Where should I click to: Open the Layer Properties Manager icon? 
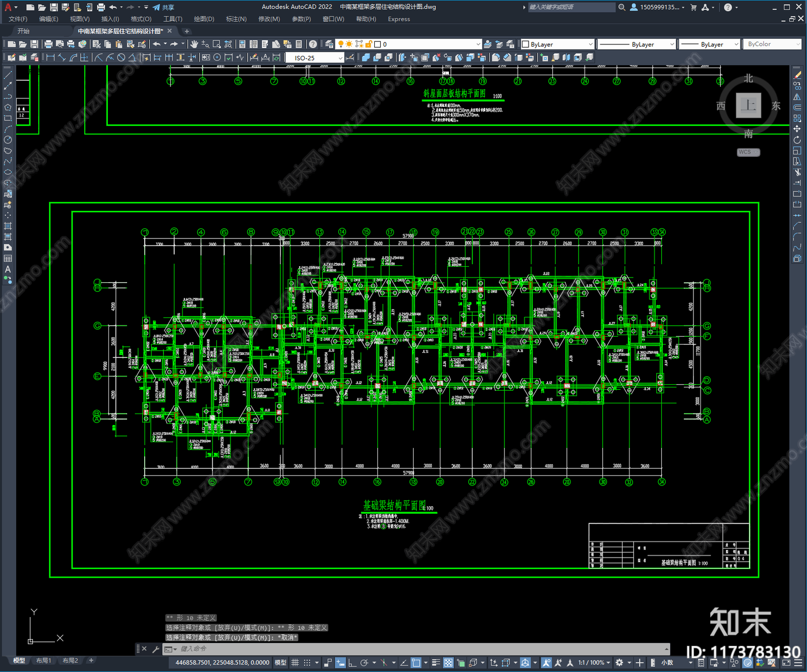click(329, 44)
